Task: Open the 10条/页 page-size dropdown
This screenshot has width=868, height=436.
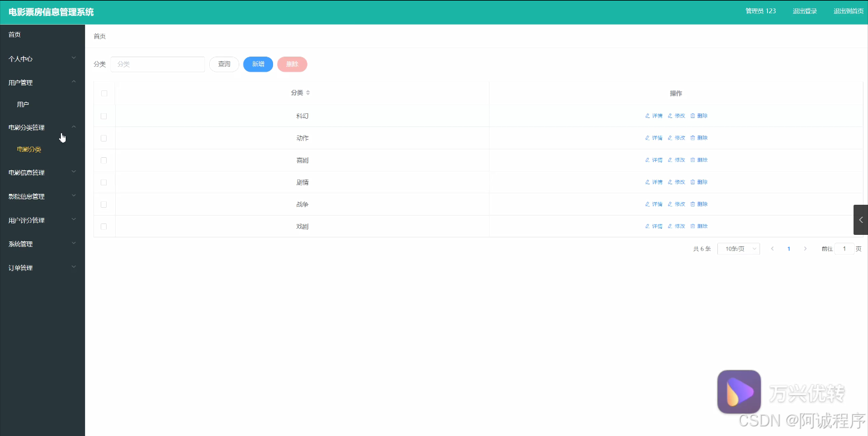Action: pyautogui.click(x=738, y=248)
